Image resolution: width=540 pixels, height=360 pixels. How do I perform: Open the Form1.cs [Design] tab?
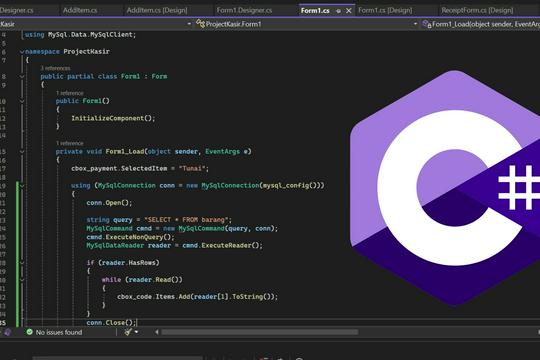click(385, 10)
